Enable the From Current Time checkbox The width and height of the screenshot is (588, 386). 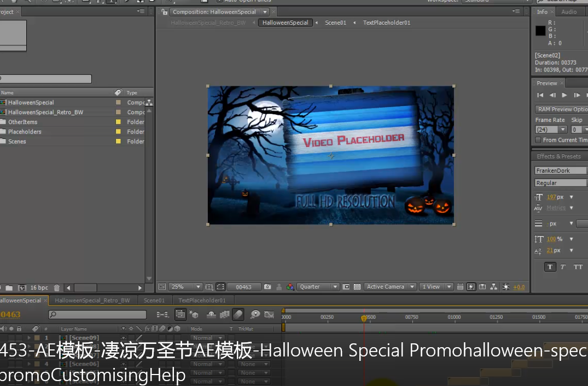coord(538,140)
